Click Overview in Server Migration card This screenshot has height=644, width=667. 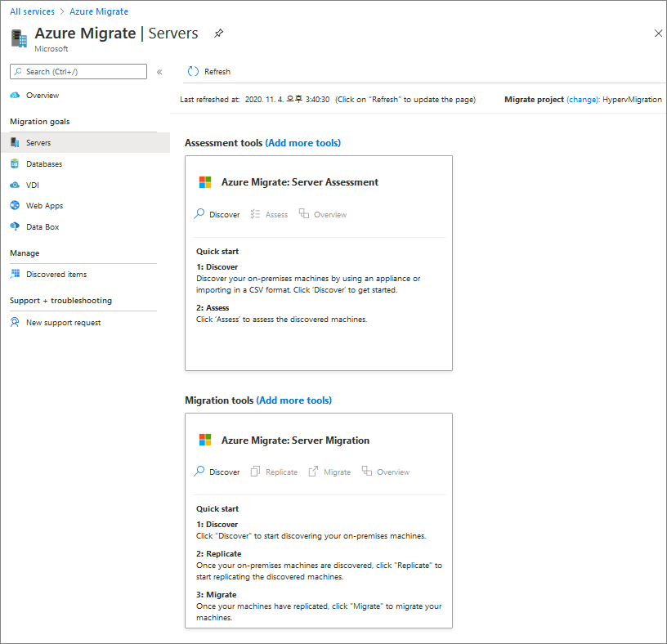pos(393,472)
